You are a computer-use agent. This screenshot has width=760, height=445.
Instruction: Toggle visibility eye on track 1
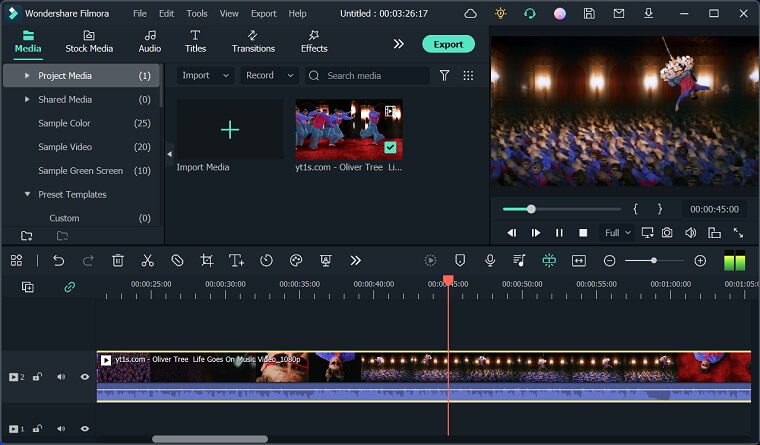[x=85, y=429]
